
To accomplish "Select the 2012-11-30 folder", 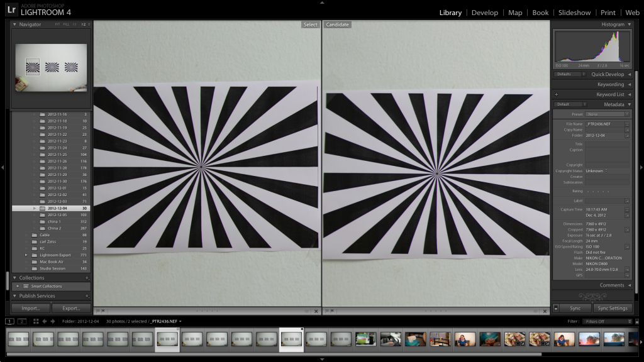I will pos(58,181).
